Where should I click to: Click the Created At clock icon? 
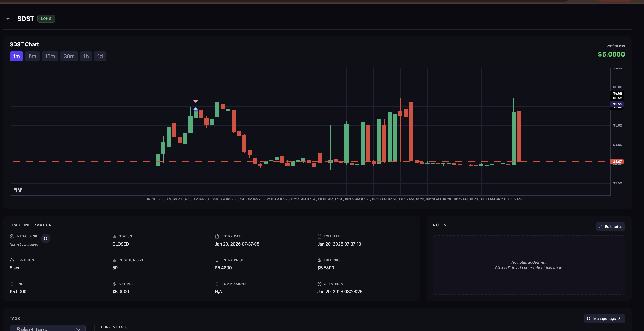(x=319, y=284)
